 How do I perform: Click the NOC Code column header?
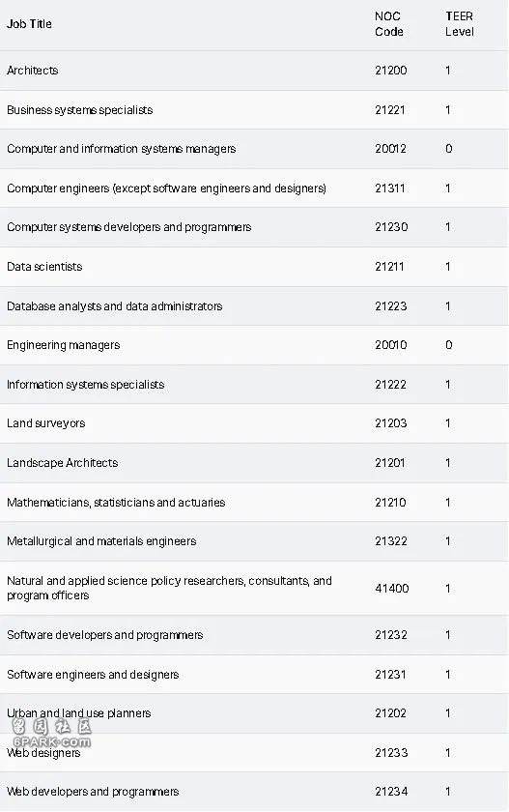click(x=389, y=24)
